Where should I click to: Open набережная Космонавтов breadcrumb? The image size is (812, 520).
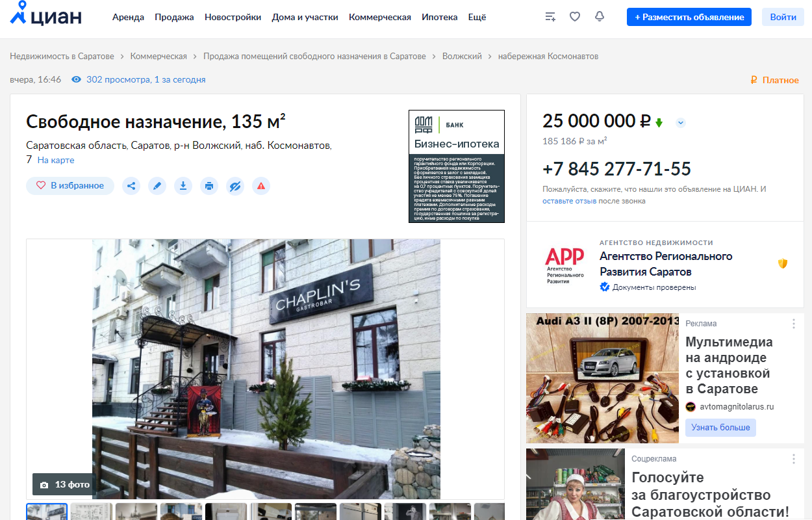pos(548,57)
